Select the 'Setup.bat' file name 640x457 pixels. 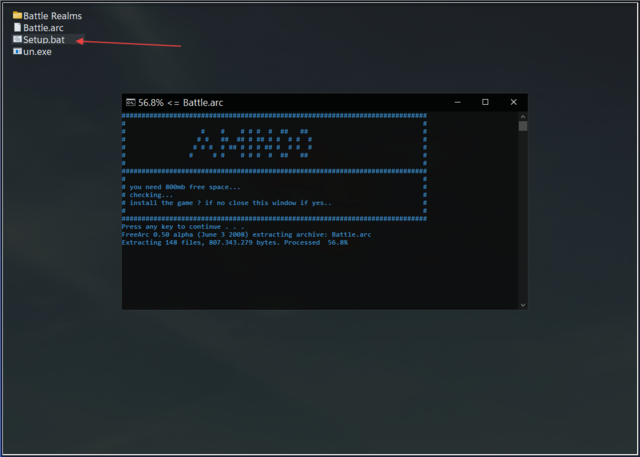click(44, 40)
